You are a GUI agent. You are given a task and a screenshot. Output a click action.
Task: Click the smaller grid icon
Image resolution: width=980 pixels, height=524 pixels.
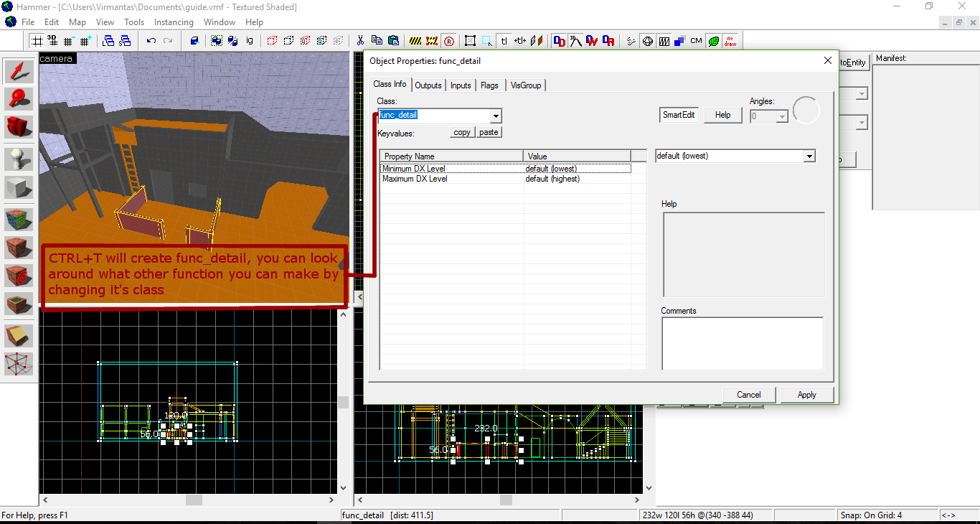tap(69, 41)
